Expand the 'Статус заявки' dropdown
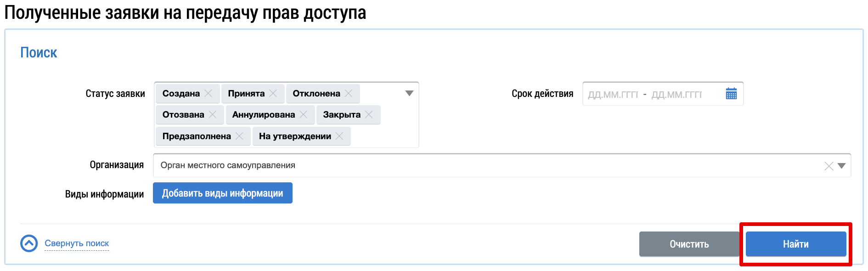The height and width of the screenshot is (271, 868). [409, 93]
